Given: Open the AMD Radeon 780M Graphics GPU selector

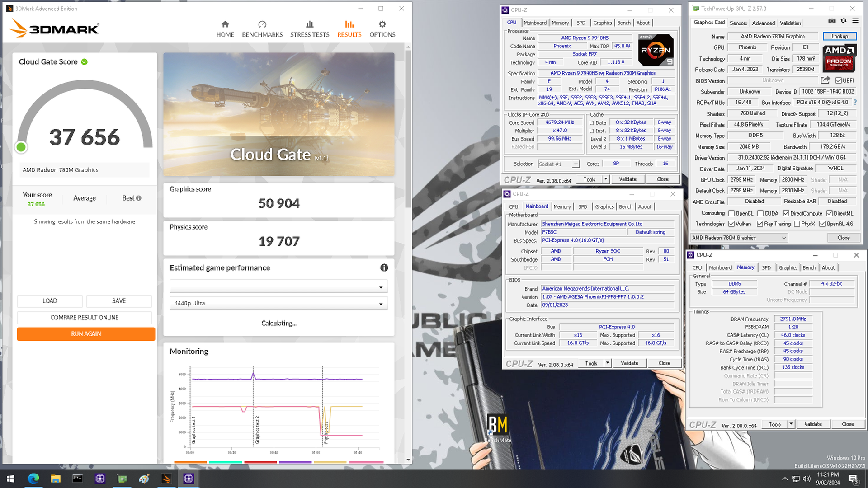Looking at the screenshot, I should point(739,238).
